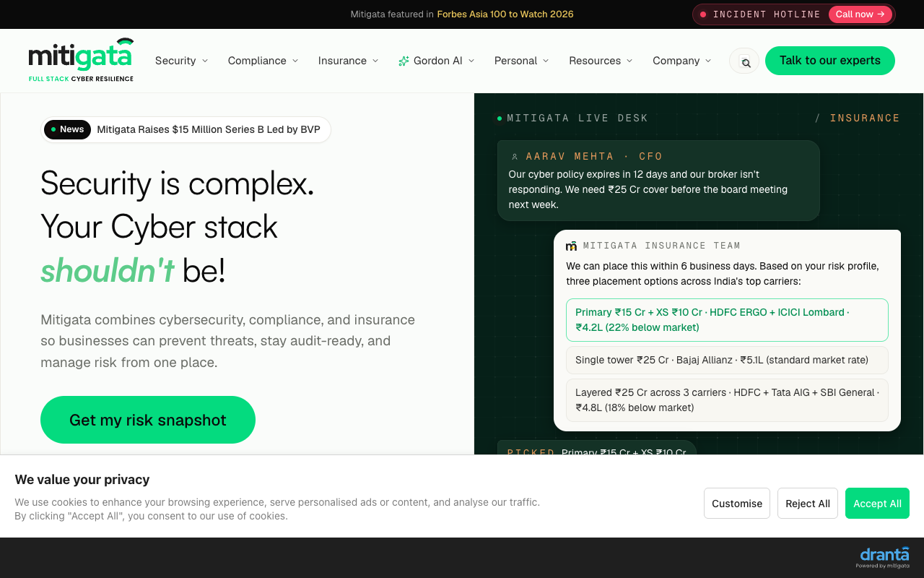Viewport: 924px width, 578px height.
Task: Click Talk to our experts button
Action: coord(830,61)
